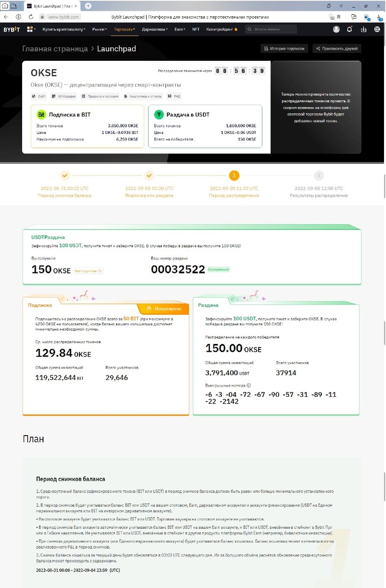Click the download app icon in header
This screenshot has height=588, width=386.
tap(363, 29)
